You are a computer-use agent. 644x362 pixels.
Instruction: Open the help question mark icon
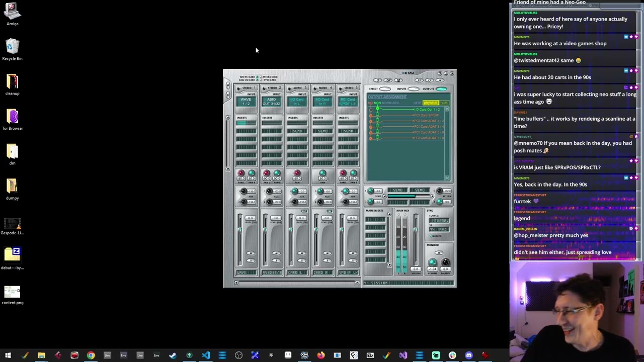point(439,74)
